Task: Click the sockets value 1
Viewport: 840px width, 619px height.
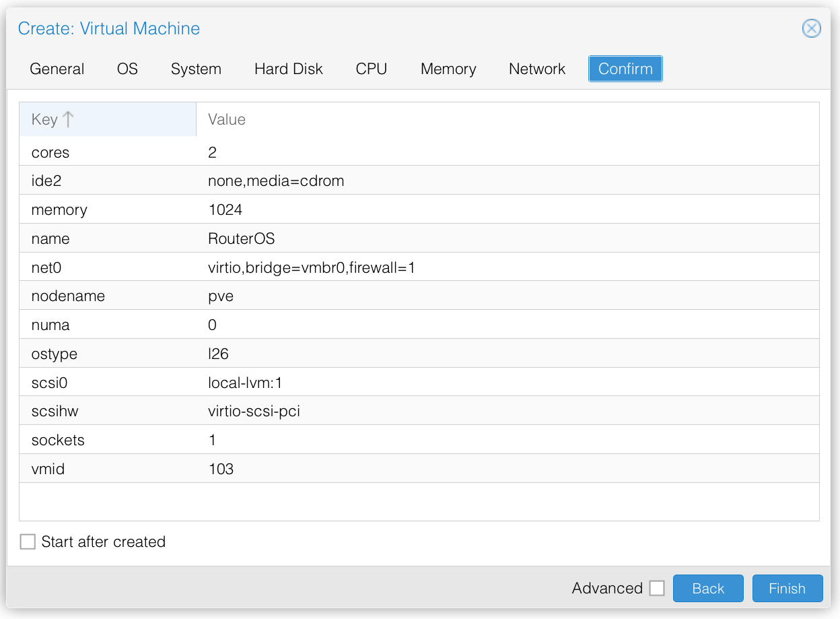Action: (x=213, y=441)
